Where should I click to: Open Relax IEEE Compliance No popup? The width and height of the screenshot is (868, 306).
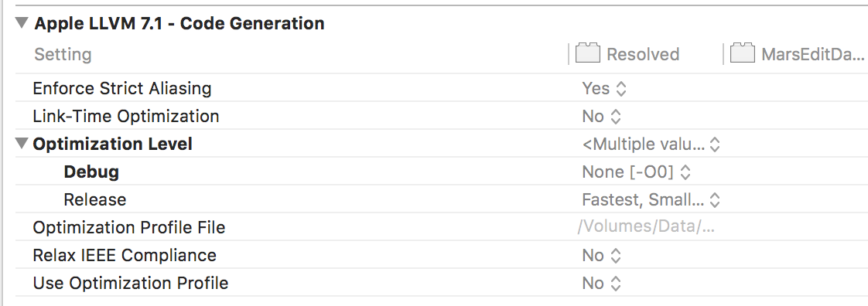(x=602, y=255)
